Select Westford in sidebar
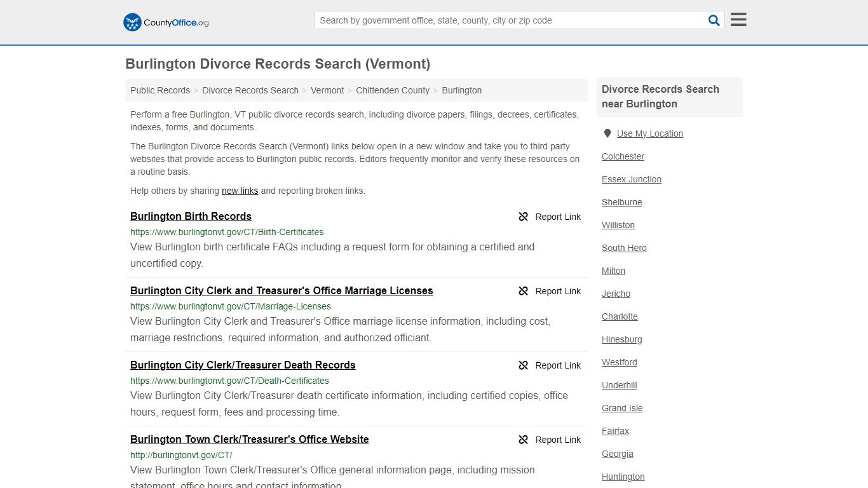Image resolution: width=868 pixels, height=488 pixels. (620, 362)
